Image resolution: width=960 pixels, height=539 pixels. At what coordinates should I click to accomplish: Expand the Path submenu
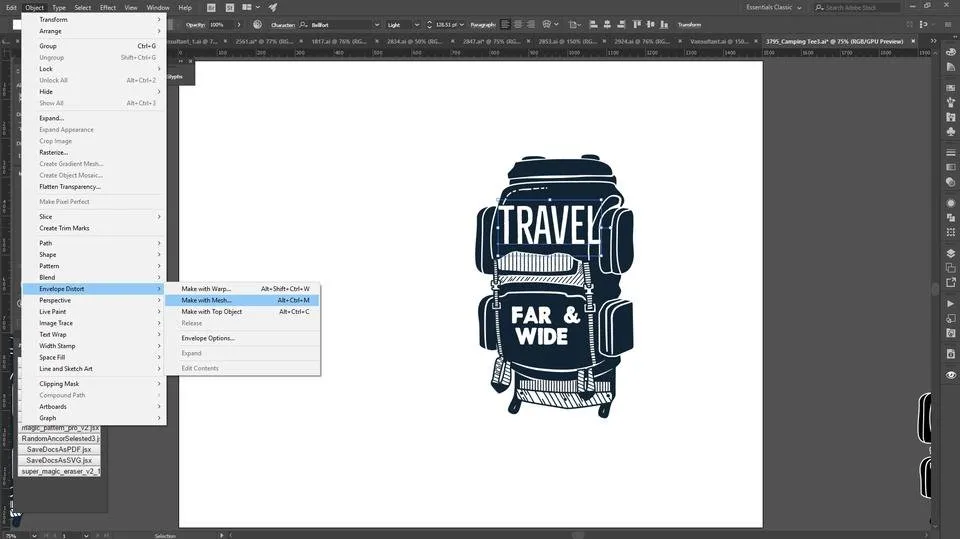93,243
